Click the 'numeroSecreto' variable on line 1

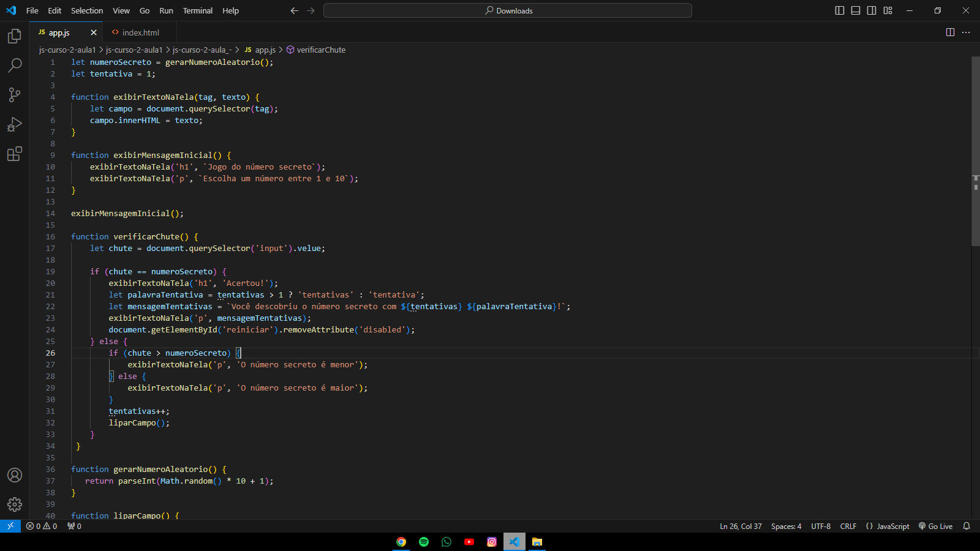click(x=121, y=62)
